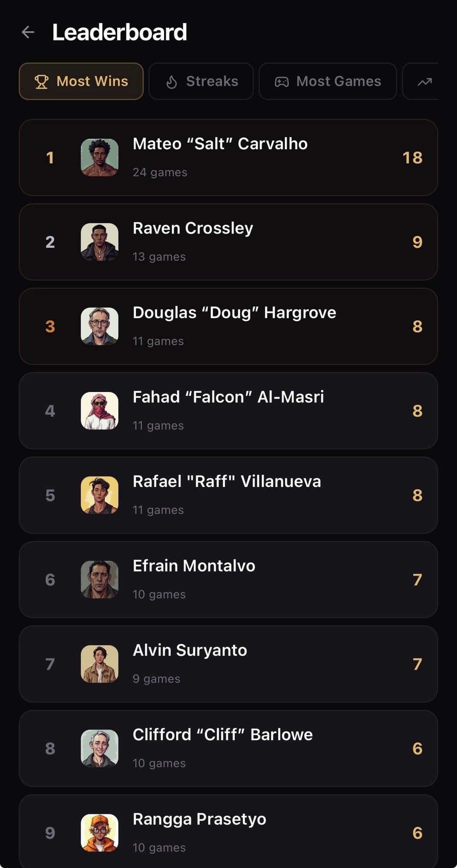Click the trophy icon in Most Wins
This screenshot has height=868, width=457.
[x=42, y=82]
